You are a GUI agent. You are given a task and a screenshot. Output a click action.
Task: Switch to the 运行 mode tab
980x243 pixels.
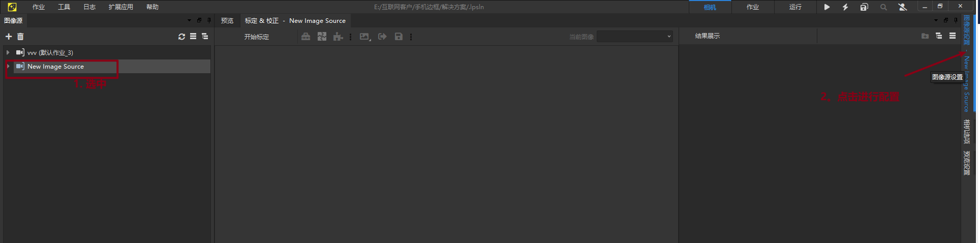click(x=795, y=7)
